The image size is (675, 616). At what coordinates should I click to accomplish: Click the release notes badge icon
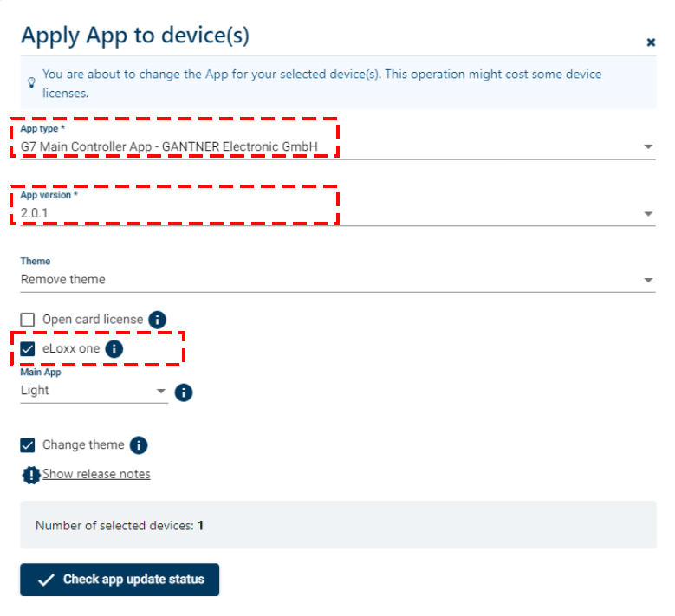pos(31,476)
